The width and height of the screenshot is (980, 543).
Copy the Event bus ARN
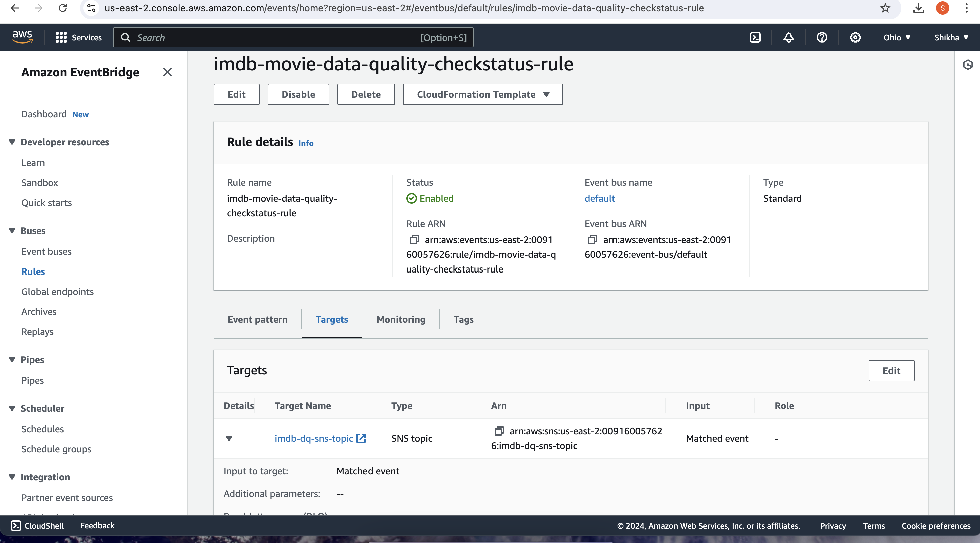[x=592, y=240]
